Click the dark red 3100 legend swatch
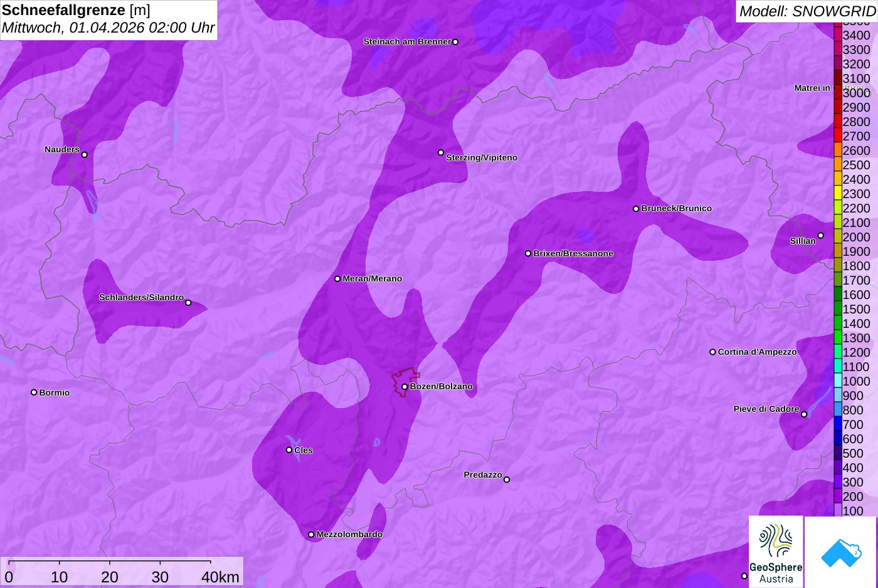The image size is (878, 588). click(838, 78)
